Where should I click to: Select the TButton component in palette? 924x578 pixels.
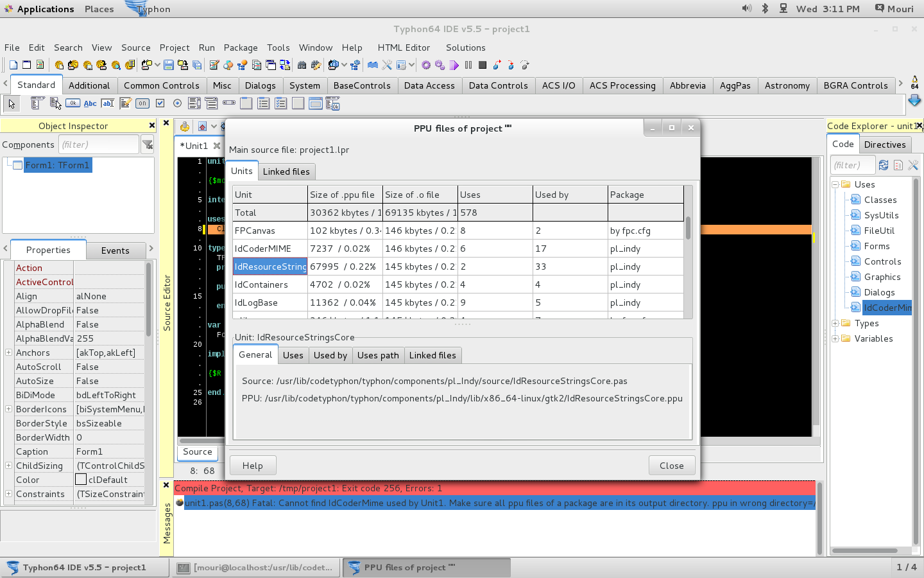click(x=73, y=103)
